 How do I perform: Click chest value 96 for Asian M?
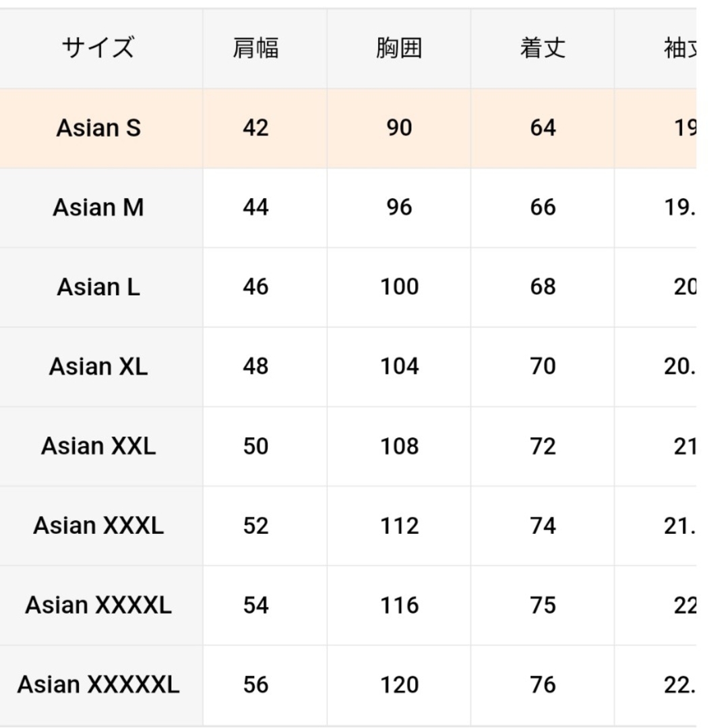click(x=399, y=208)
